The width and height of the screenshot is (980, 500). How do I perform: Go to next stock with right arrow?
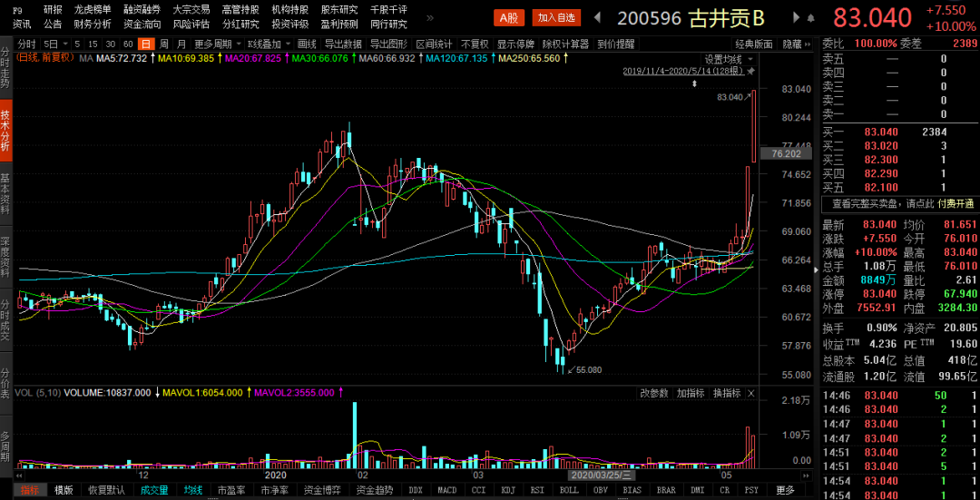coord(796,17)
